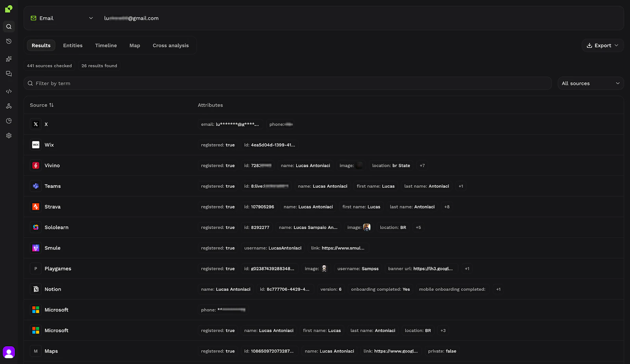The image size is (630, 364).
Task: Switch to the Map tab
Action: coord(135,46)
